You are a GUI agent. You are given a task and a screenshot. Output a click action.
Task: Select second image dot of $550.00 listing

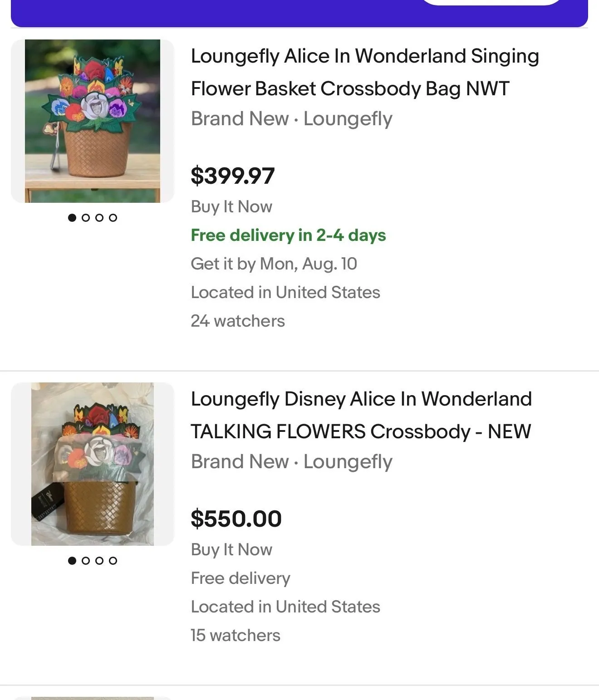click(x=86, y=561)
